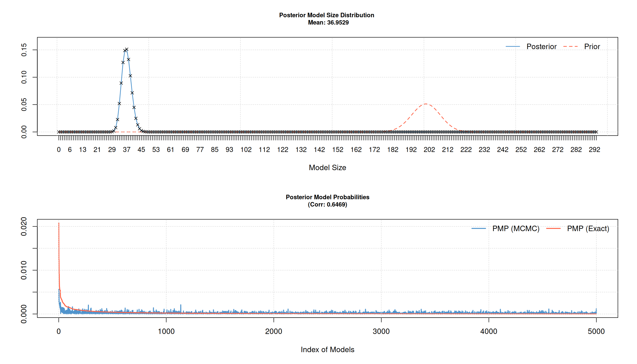Click the Posterior legend line sample

[x=513, y=46]
